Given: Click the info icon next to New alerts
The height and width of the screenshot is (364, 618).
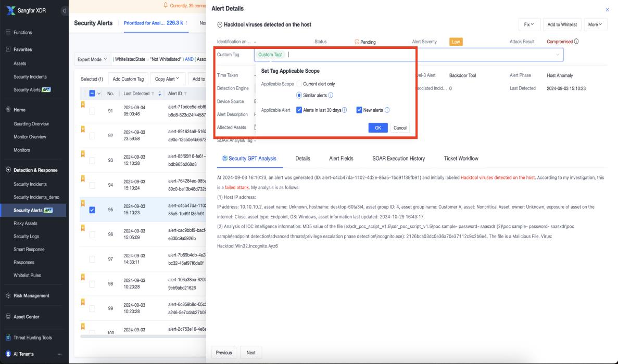Looking at the screenshot, I should pos(387,110).
